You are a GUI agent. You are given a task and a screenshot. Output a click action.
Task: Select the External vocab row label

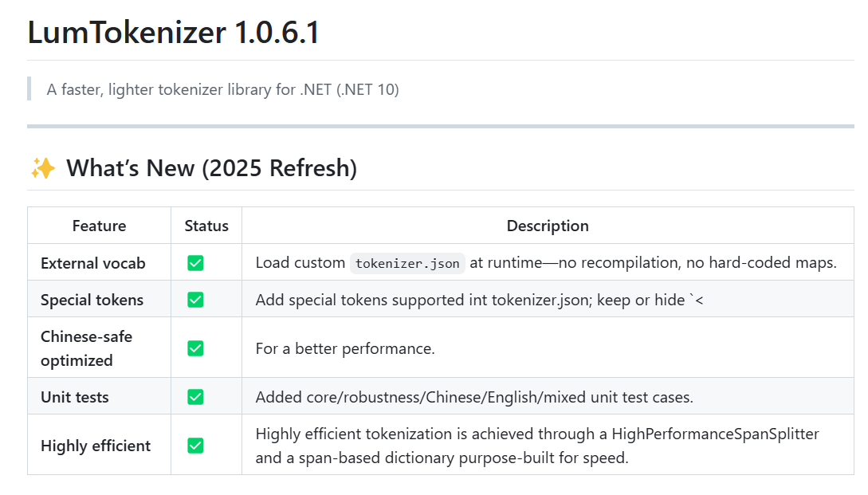(x=93, y=263)
